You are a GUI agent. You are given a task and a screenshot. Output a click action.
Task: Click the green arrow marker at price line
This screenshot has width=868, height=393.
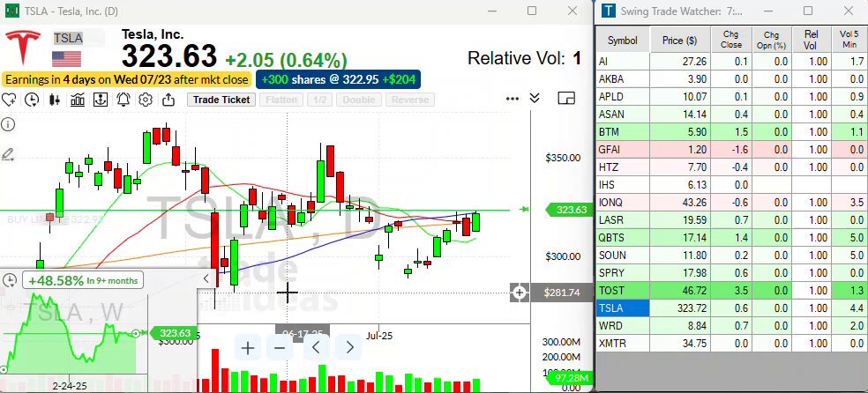525,210
